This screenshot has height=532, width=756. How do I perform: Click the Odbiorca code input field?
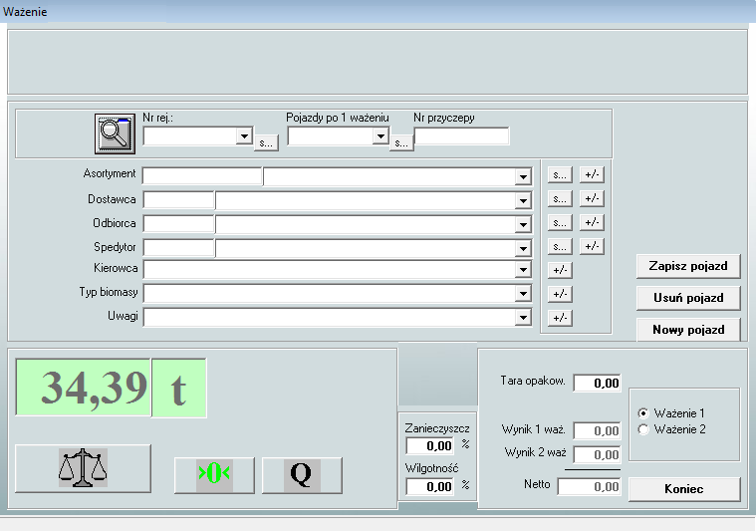point(178,224)
